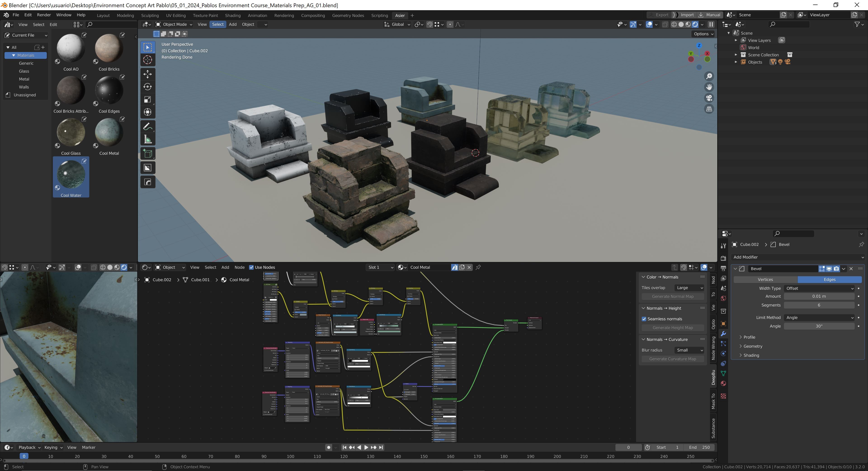The image size is (868, 471).
Task: Disable the Use Nodes checkbox
Action: pyautogui.click(x=251, y=267)
